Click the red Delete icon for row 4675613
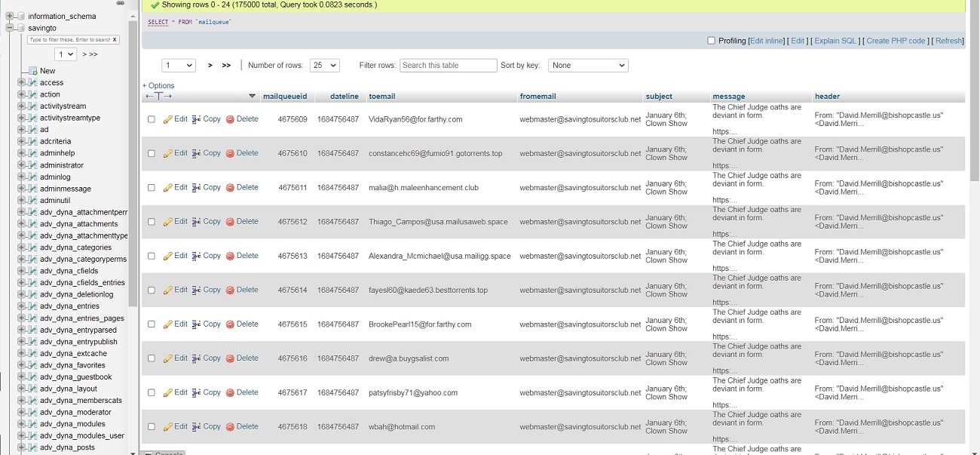 tap(230, 256)
